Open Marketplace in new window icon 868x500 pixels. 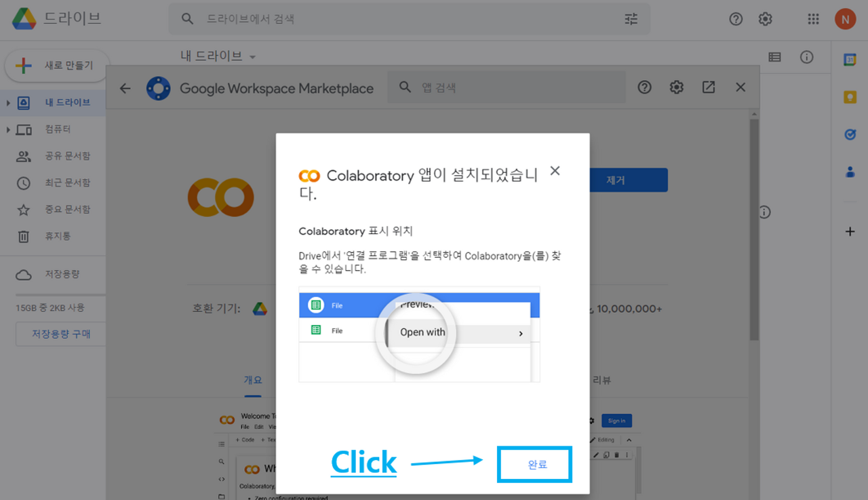pyautogui.click(x=709, y=88)
